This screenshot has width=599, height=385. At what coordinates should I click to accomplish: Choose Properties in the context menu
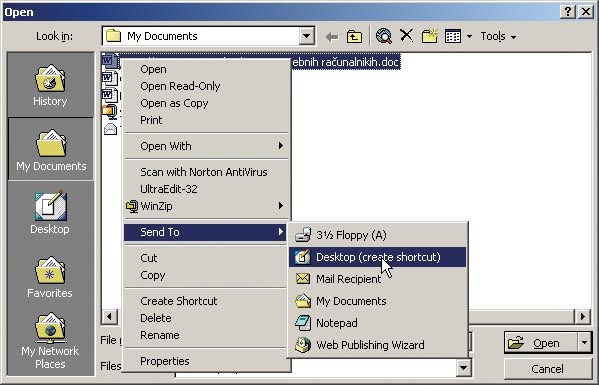pos(165,361)
